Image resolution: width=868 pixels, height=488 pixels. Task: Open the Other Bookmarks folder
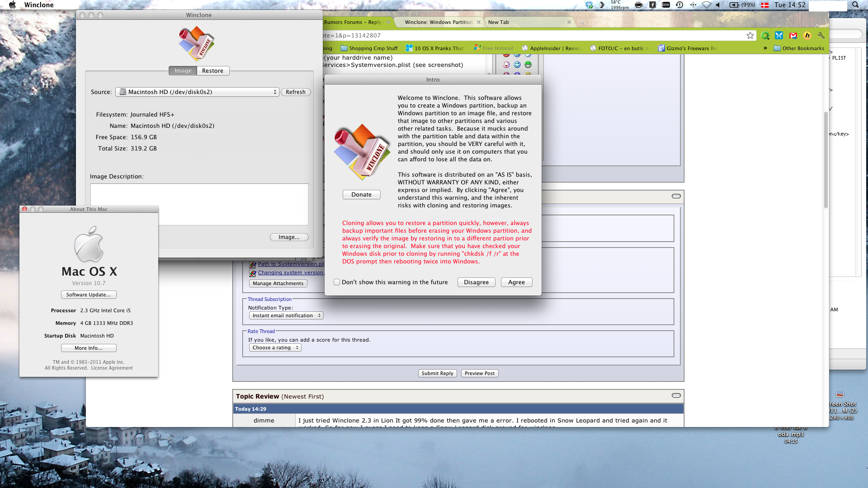(x=799, y=48)
